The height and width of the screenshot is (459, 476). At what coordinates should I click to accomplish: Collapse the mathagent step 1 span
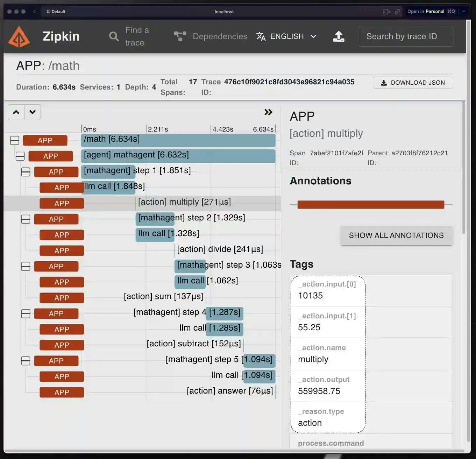[x=26, y=172]
